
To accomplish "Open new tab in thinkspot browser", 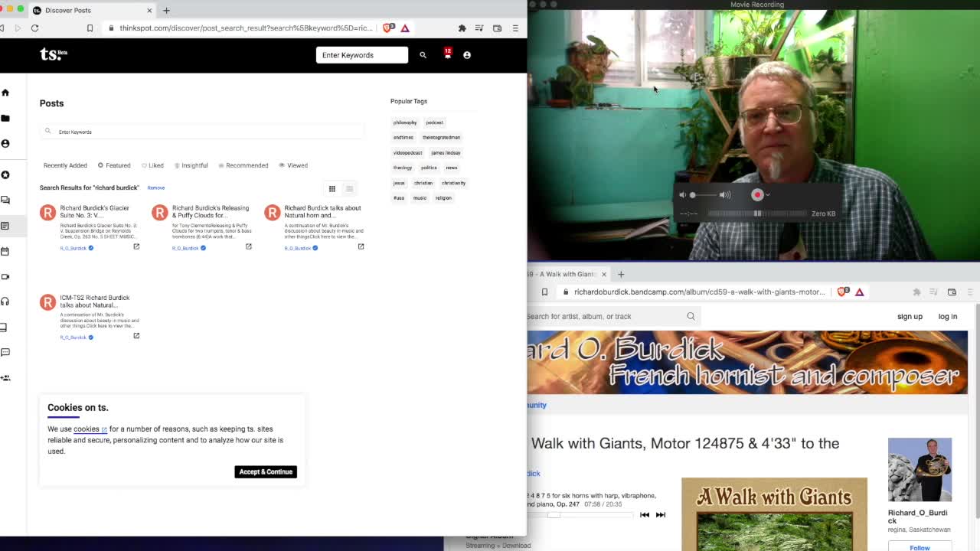I will point(166,10).
